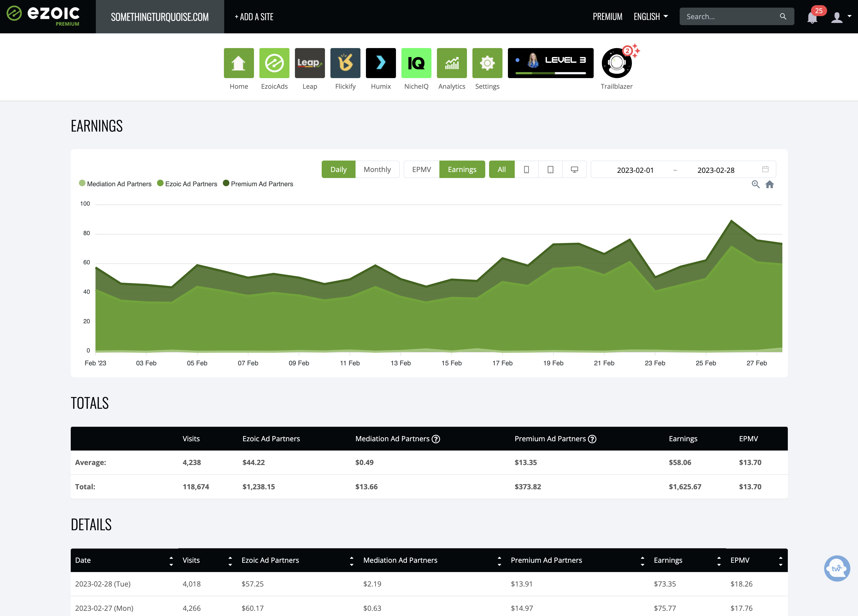Show help for Premium Ad Partners column

click(592, 439)
